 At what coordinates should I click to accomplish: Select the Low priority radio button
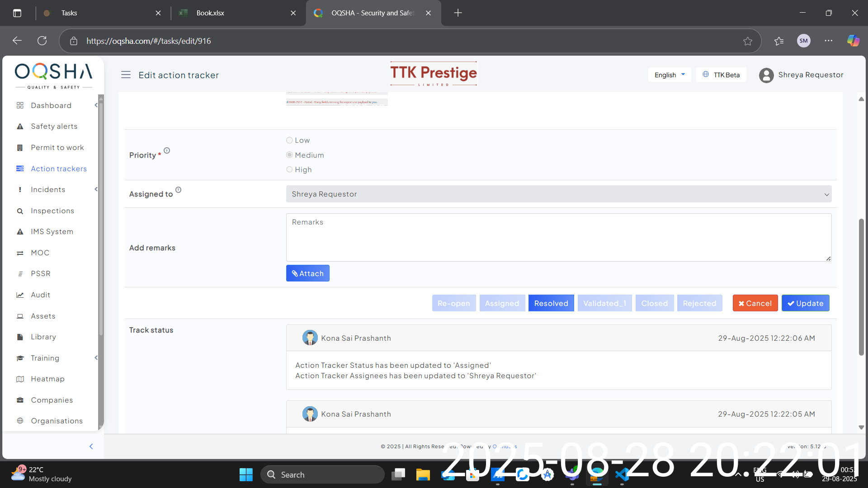289,141
